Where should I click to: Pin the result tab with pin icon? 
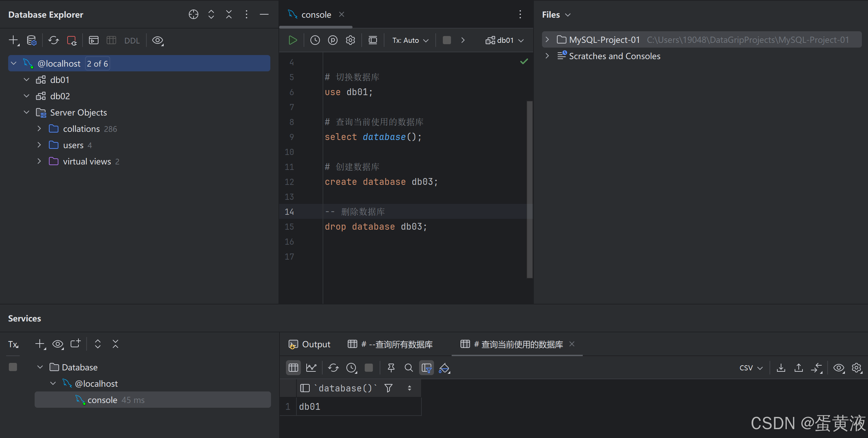[x=391, y=368]
